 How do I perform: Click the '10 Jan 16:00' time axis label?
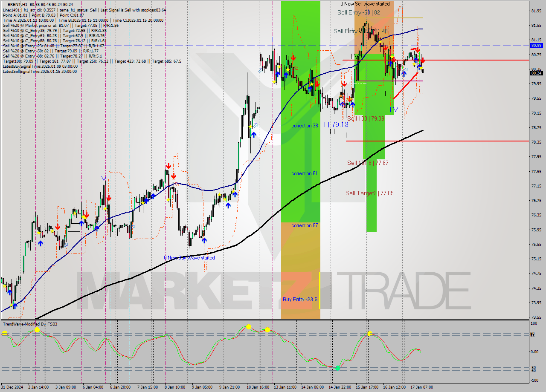click(x=258, y=387)
